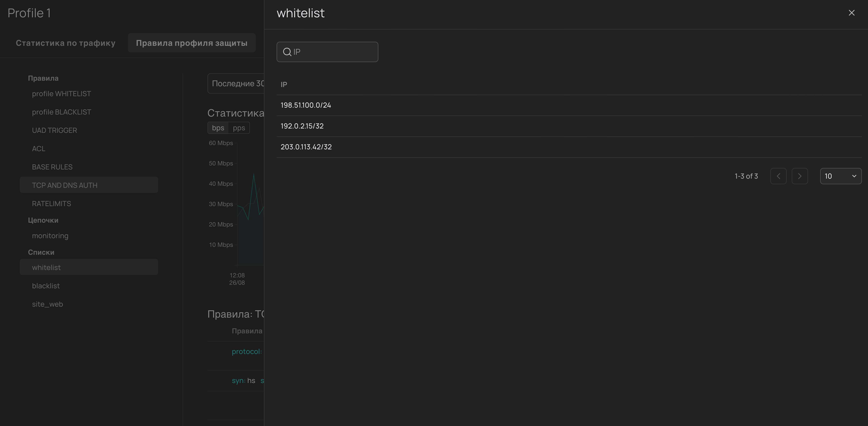Open BASE RULES item
868x426 pixels.
89,167
